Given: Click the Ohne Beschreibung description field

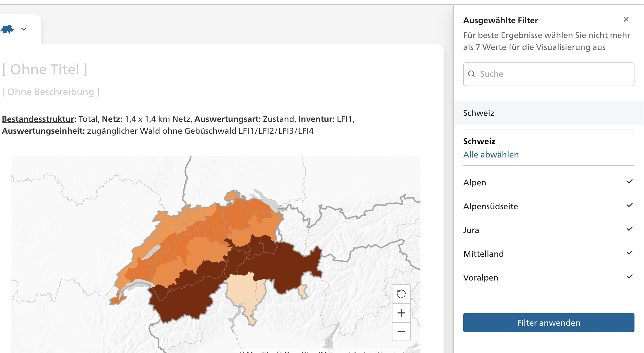Looking at the screenshot, I should [51, 92].
